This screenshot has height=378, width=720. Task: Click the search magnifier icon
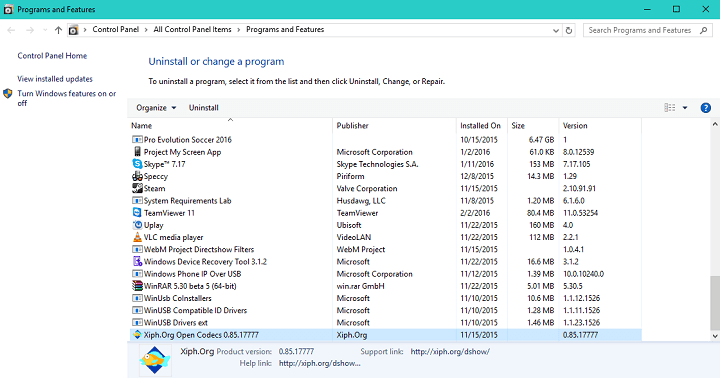point(703,30)
